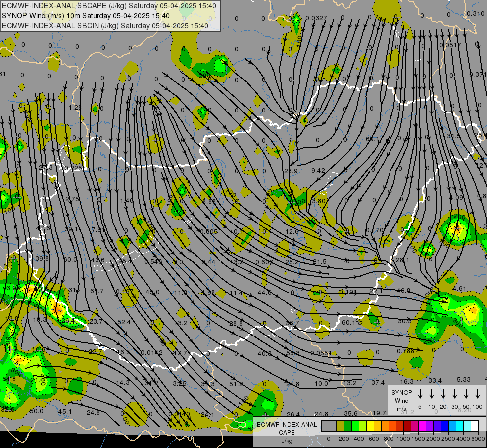487x448 pixels.
Task: Click the 5 m/s wind arrow in legend
Action: point(420,394)
